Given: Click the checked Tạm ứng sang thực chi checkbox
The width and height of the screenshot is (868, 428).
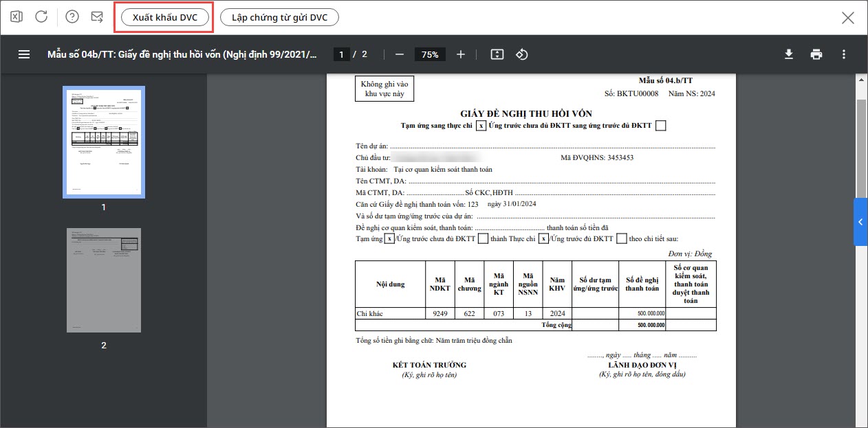Looking at the screenshot, I should tap(481, 126).
